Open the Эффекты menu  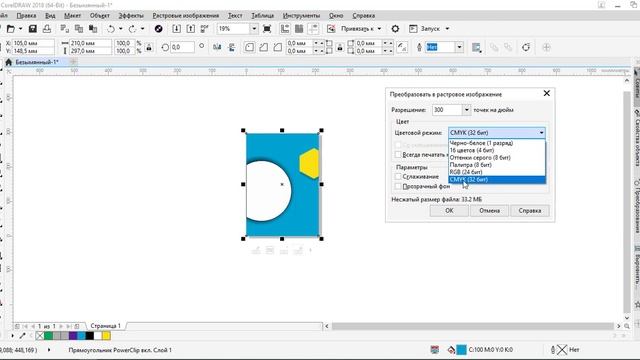[x=131, y=16]
